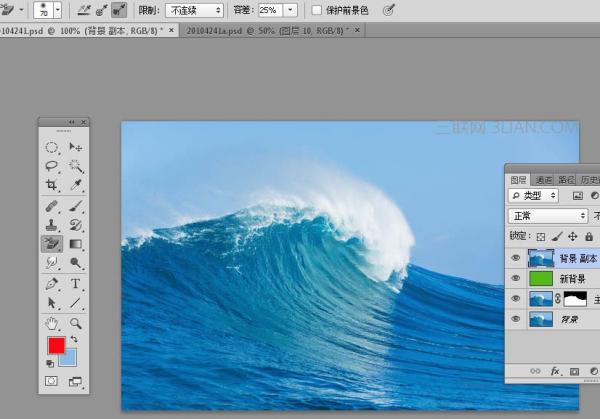Viewport: 600px width, 419px height.
Task: Select the Type tool
Action: [75, 284]
